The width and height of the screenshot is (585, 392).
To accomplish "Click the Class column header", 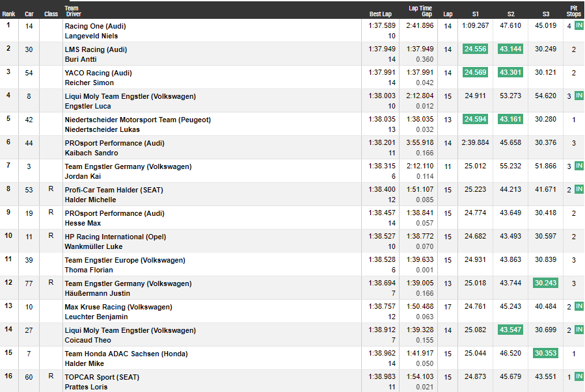I will point(51,14).
